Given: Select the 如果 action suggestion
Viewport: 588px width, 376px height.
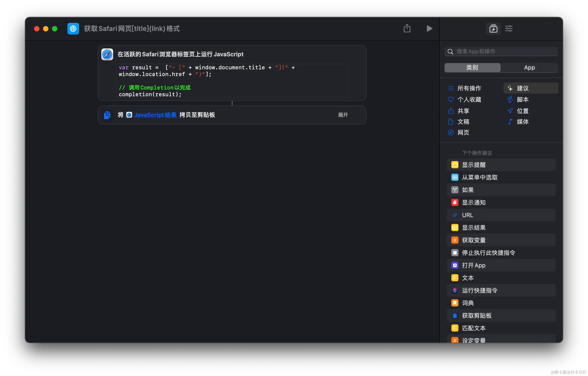Looking at the screenshot, I should (468, 190).
